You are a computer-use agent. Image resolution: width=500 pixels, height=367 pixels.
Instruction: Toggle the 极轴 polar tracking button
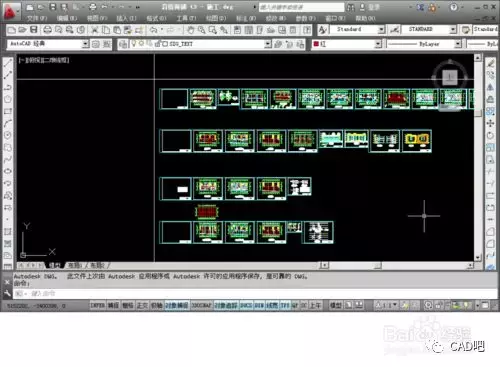coord(156,305)
